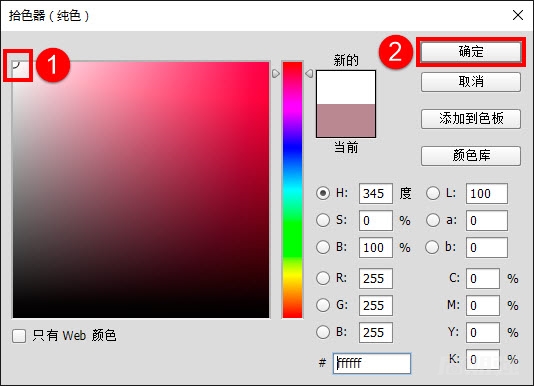This screenshot has height=386, width=534.
Task: Click the 确定 button to confirm color
Action: (x=471, y=52)
